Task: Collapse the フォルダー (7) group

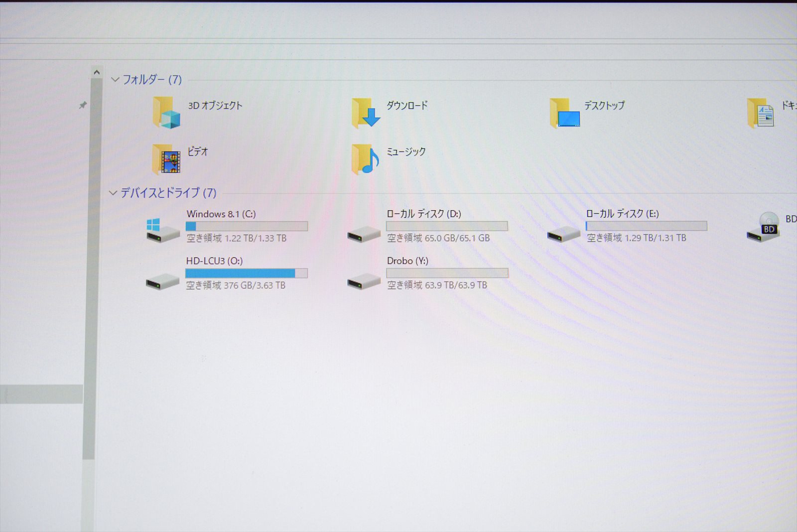Action: pyautogui.click(x=115, y=80)
